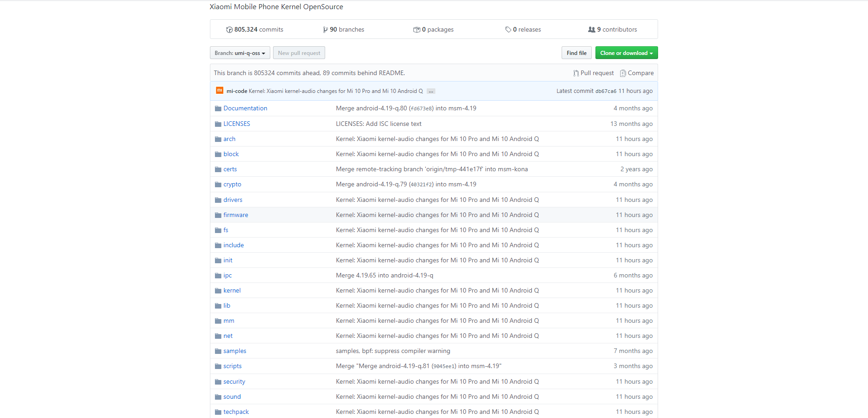Open the net folder
This screenshot has width=868, height=418.
pos(228,336)
